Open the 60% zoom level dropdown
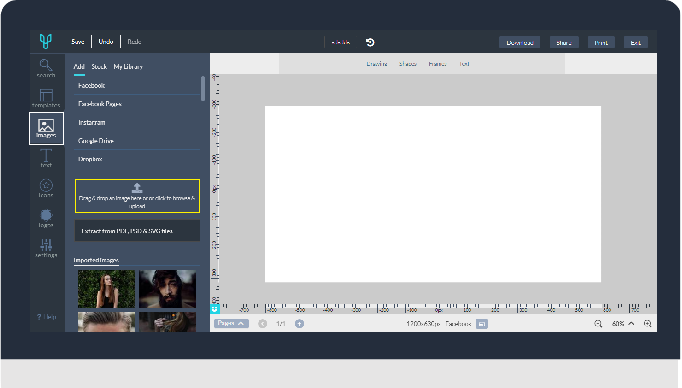The image size is (682, 388). tap(623, 324)
